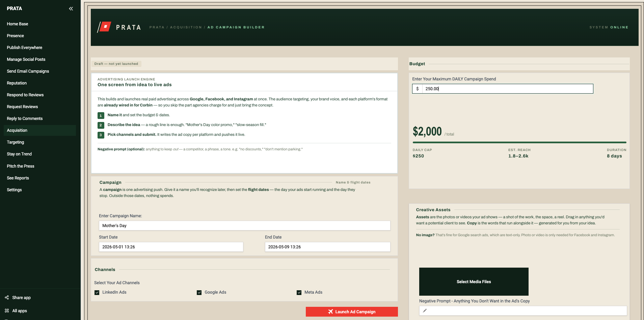Click the 'Creative Assets' heading
Screen dimensions: 644x320
(433, 210)
